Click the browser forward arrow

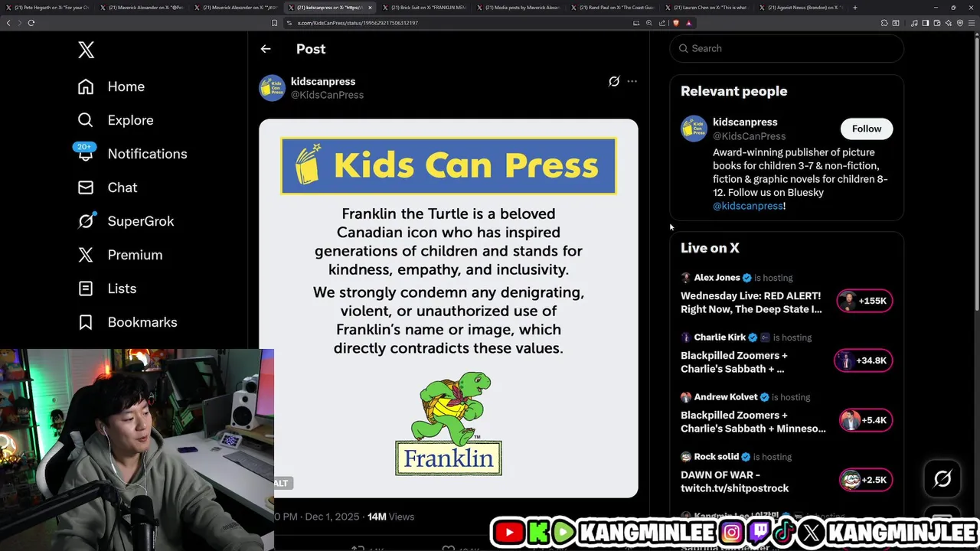pos(19,23)
